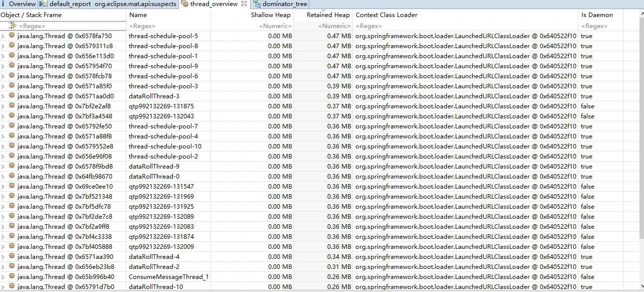Click thread icon for 0x656eb23b8
The width and height of the screenshot is (644, 292).
(x=12, y=266)
